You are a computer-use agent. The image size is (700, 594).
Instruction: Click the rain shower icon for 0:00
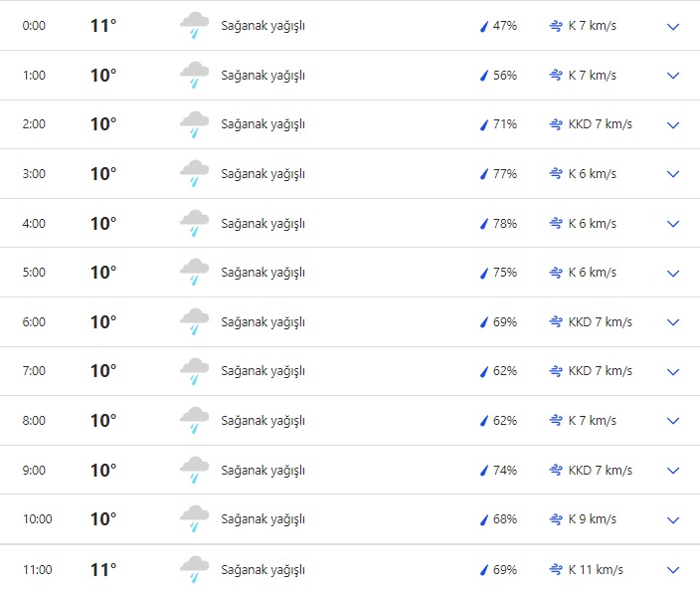(194, 26)
